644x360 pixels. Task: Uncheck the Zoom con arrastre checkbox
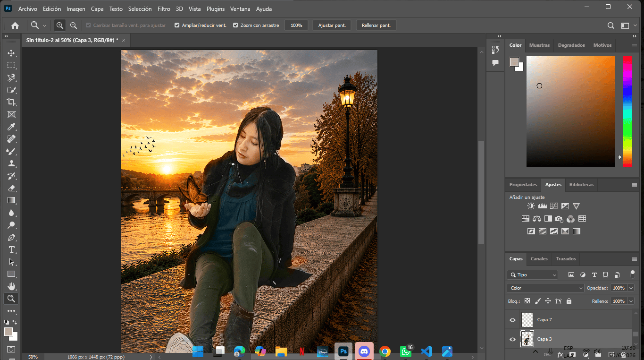point(235,26)
